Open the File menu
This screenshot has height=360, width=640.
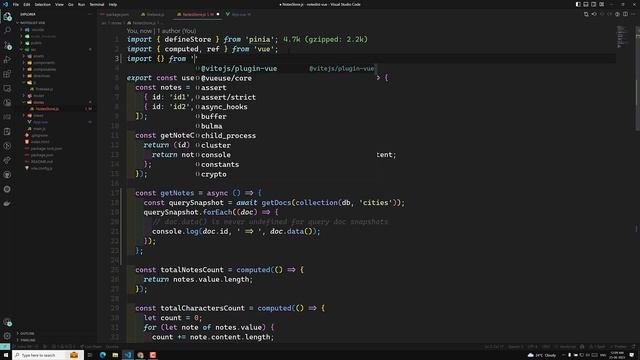pos(16,4)
